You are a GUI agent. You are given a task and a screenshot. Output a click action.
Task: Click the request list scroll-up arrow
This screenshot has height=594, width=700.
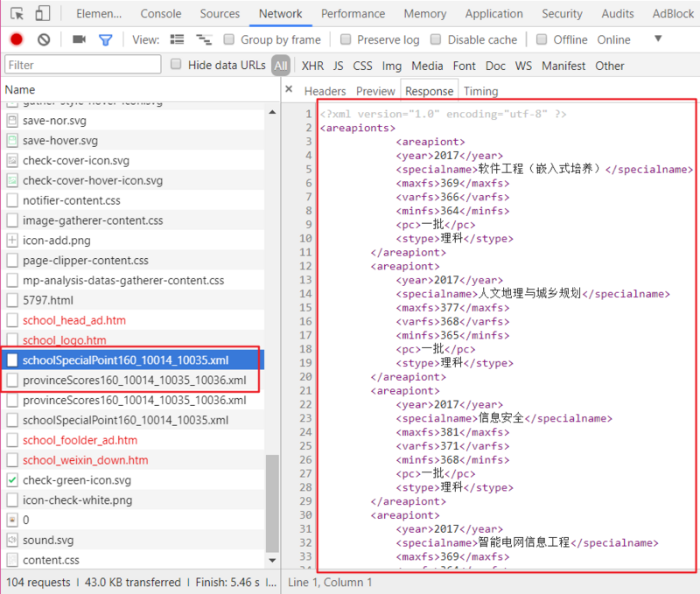tap(272, 112)
